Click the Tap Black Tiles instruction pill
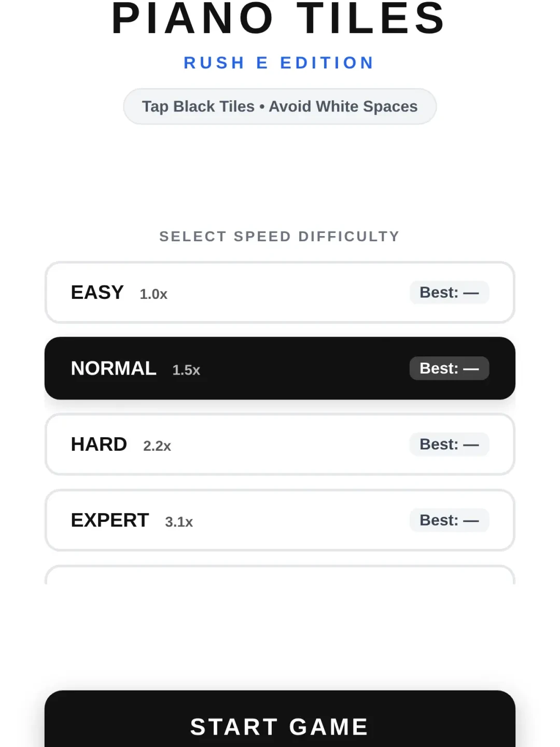This screenshot has height=747, width=560. coord(280,106)
